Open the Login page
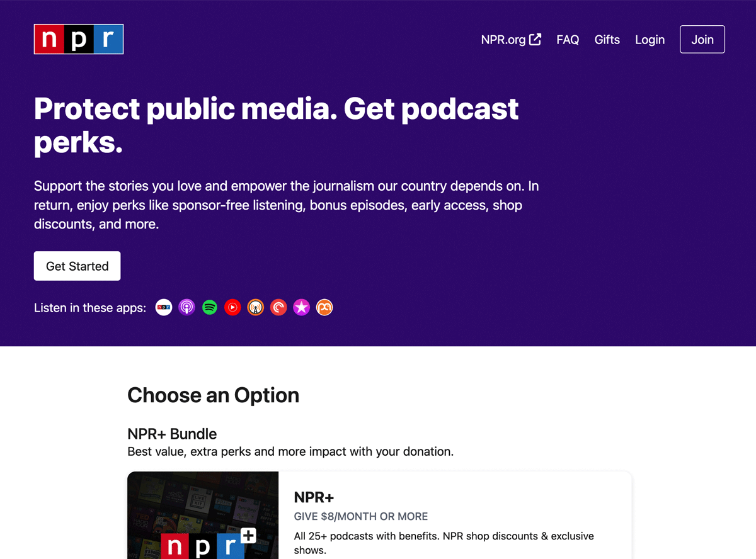Screen dimensions: 756x559 [650, 39]
